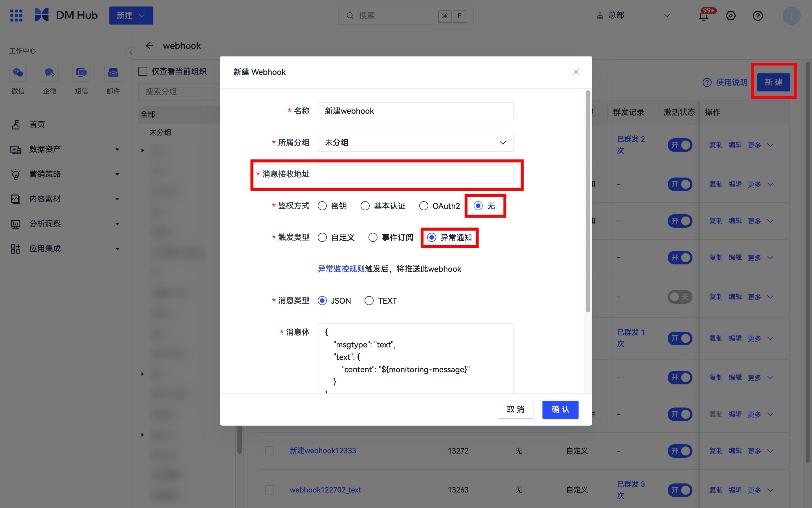Click the 营销策略 lightbulb icon
This screenshot has height=508, width=812.
(16, 174)
